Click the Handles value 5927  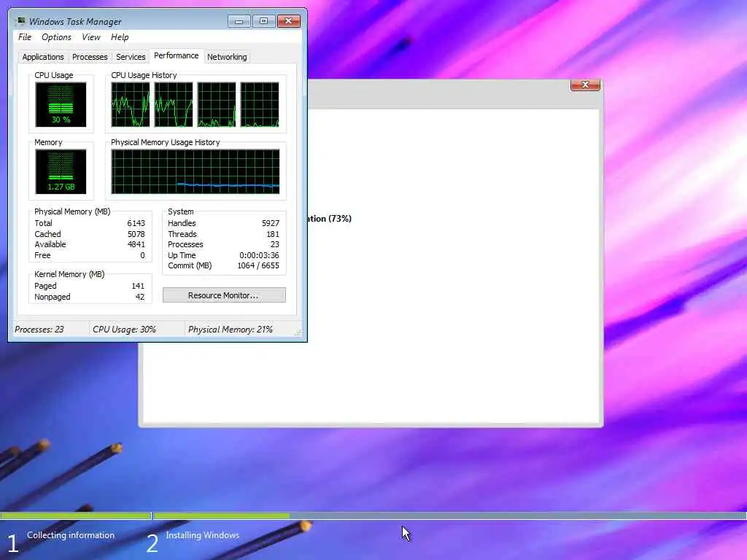(271, 223)
